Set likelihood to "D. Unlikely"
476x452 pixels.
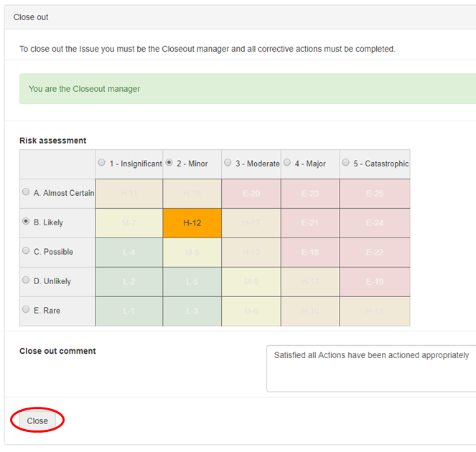click(x=27, y=281)
